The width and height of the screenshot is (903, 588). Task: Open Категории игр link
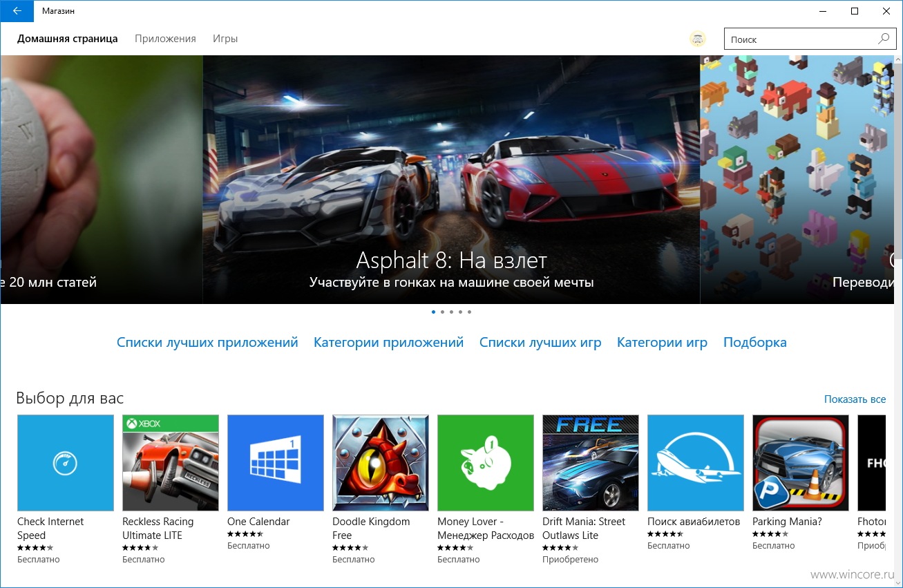(662, 342)
